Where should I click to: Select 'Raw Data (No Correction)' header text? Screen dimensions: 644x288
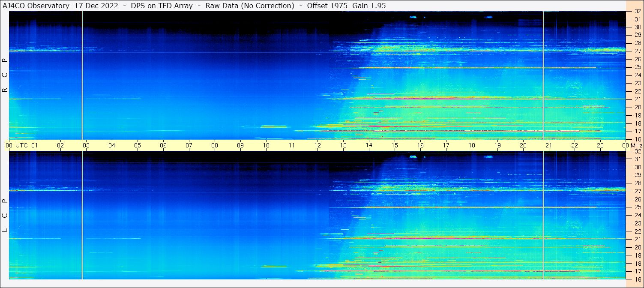click(x=250, y=6)
